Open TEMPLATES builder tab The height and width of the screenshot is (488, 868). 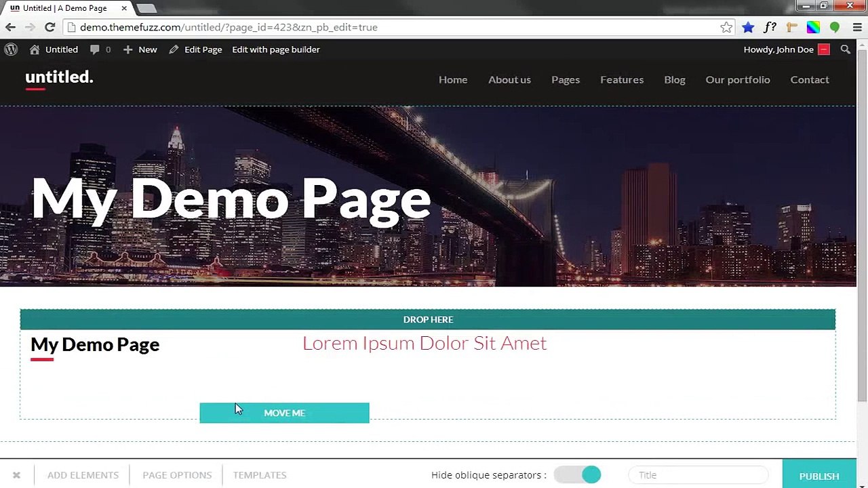pyautogui.click(x=260, y=475)
